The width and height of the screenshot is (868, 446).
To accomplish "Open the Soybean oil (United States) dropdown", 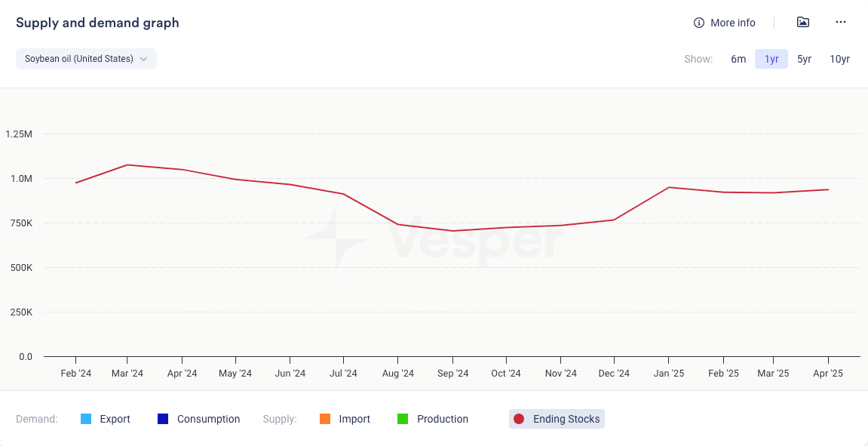I will [x=79, y=59].
